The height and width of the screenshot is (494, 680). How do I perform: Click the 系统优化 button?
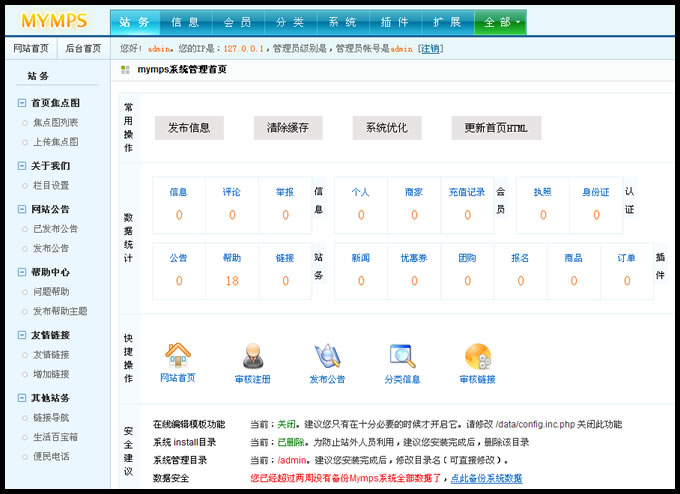tap(387, 128)
